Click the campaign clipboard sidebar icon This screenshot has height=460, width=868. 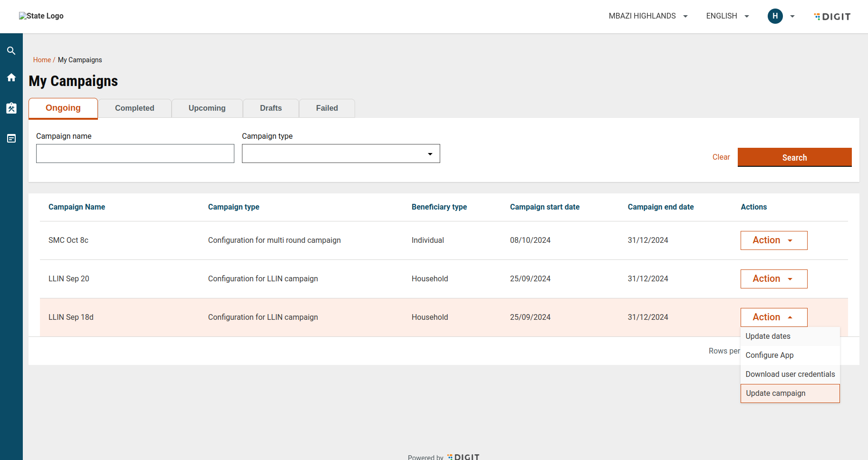[11, 108]
